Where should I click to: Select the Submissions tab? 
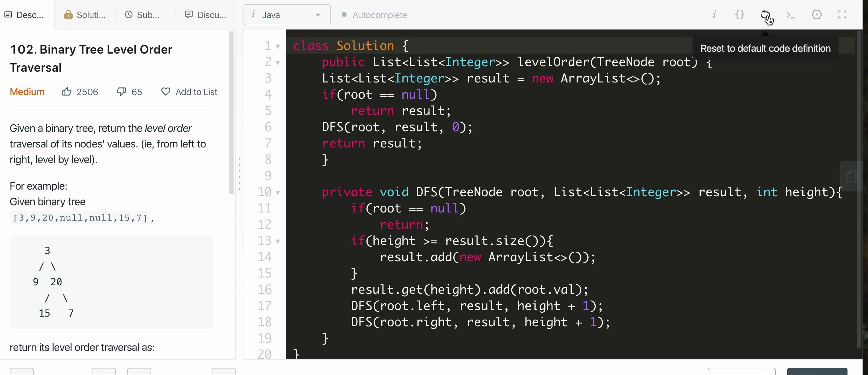[142, 15]
